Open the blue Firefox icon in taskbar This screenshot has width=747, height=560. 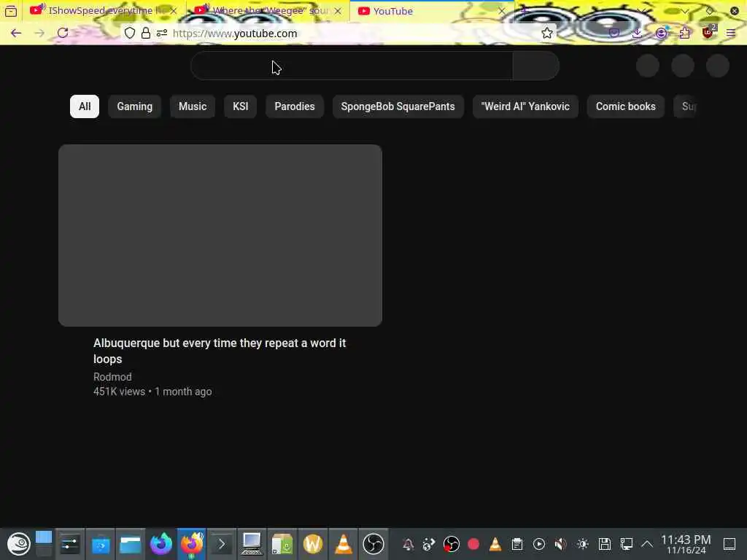click(x=161, y=544)
